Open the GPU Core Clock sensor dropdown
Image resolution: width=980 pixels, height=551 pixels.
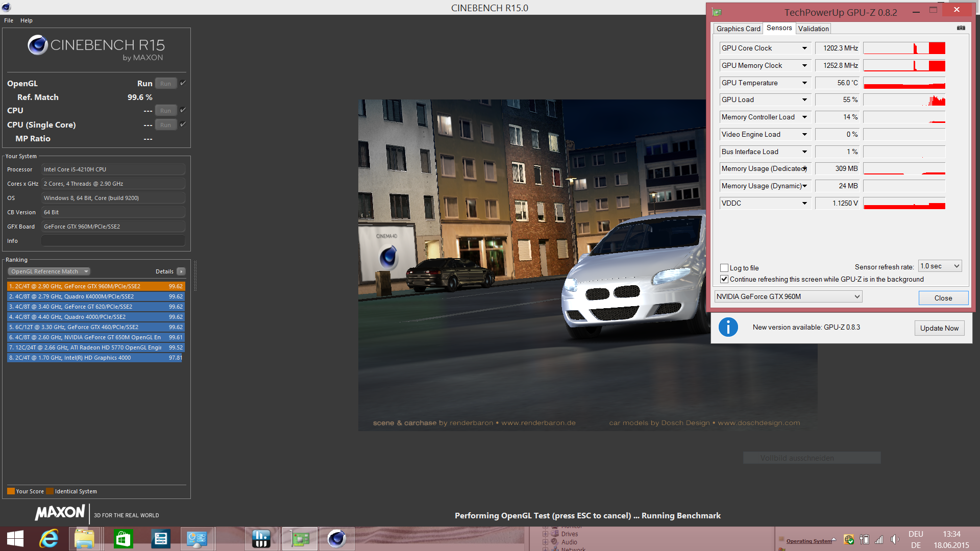804,48
